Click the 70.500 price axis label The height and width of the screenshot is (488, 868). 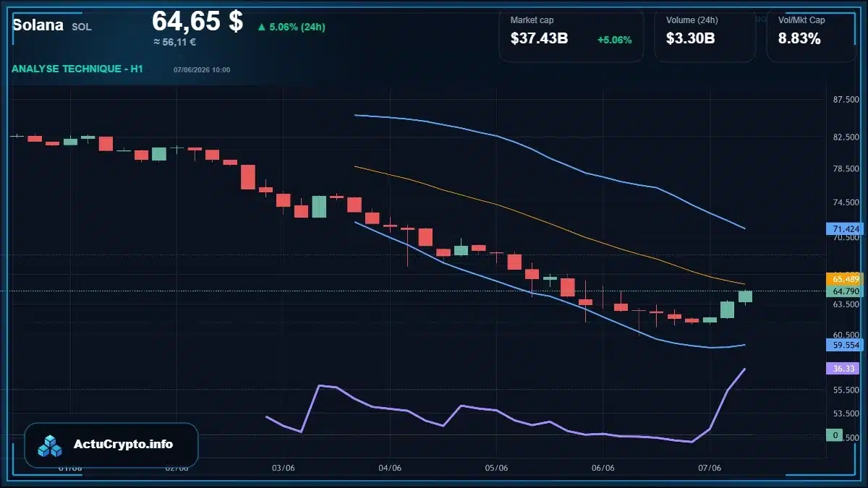tap(846, 237)
